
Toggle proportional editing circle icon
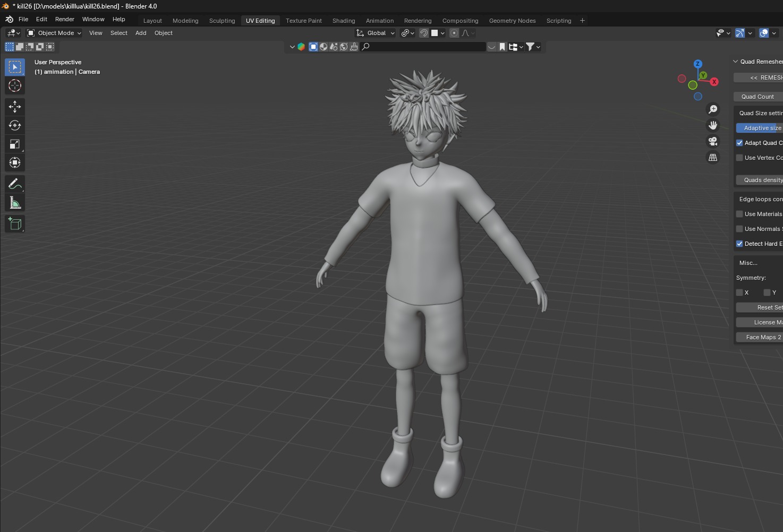pyautogui.click(x=454, y=33)
